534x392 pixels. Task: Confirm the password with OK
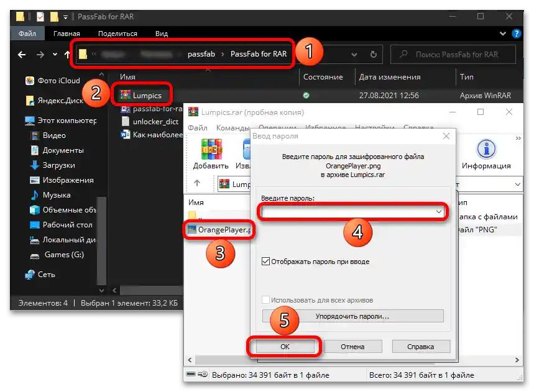[x=285, y=347]
